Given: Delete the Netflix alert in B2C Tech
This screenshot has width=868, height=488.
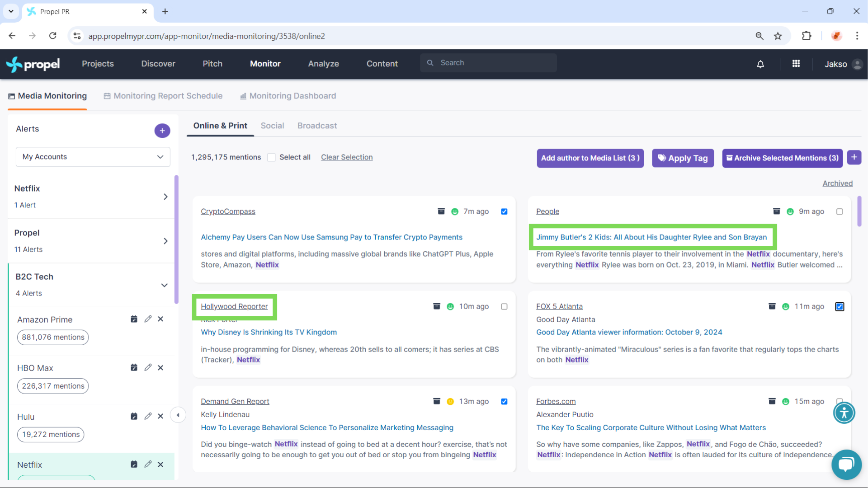Looking at the screenshot, I should (160, 465).
